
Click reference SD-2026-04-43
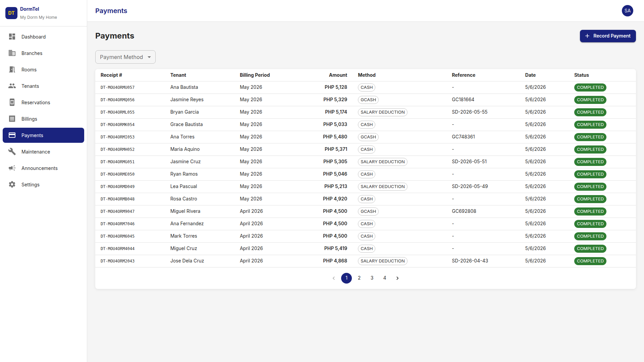[470, 261]
